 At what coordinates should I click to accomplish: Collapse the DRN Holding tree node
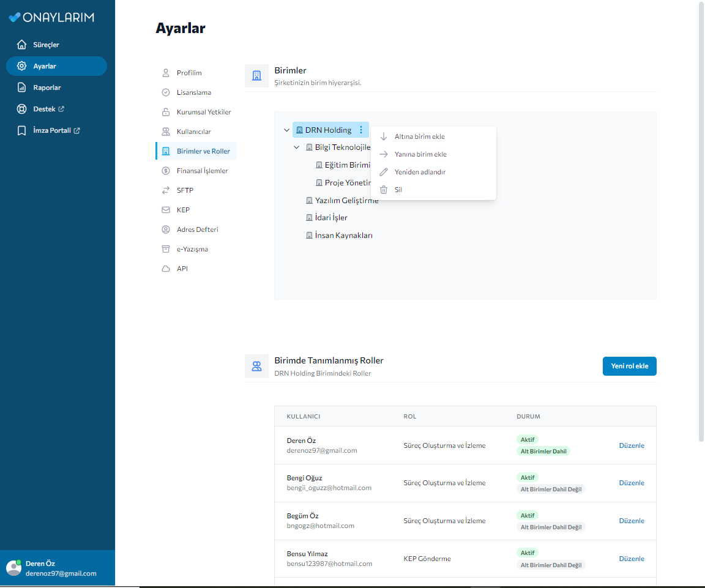click(286, 130)
